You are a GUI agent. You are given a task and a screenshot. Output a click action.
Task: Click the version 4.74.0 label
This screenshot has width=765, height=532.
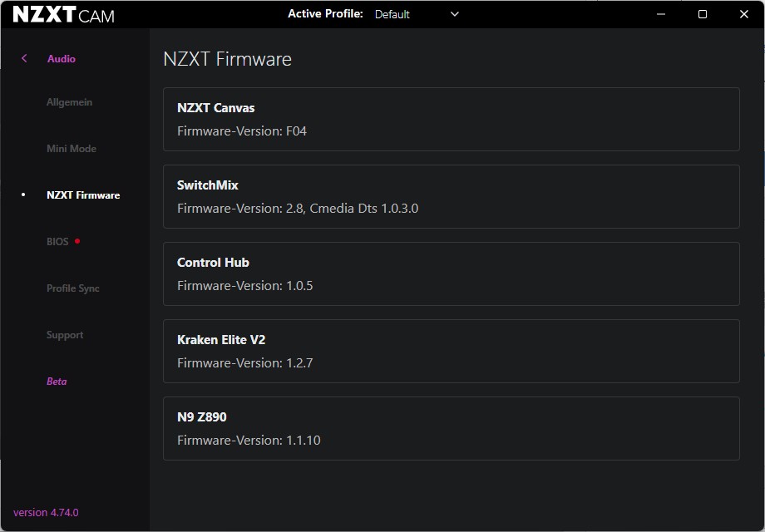pyautogui.click(x=46, y=513)
